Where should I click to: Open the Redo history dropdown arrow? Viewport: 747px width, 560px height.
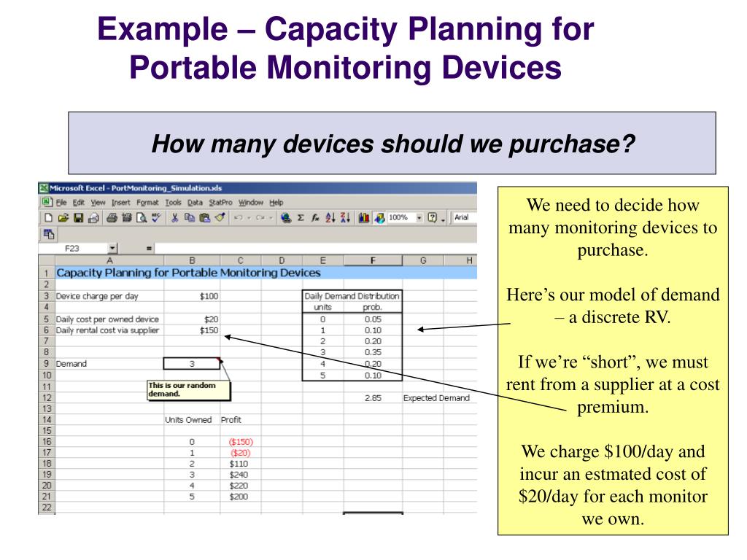click(x=271, y=217)
